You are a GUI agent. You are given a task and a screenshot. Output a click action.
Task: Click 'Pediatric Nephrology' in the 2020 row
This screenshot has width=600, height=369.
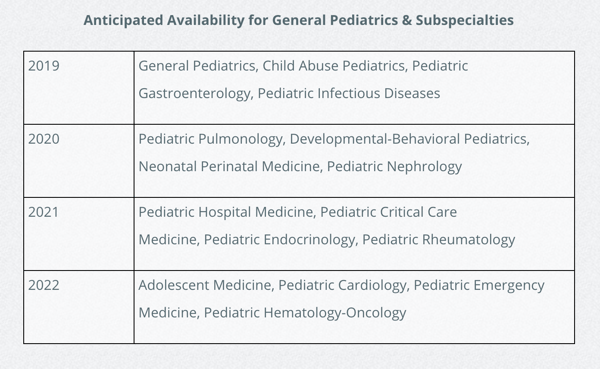[x=395, y=167]
